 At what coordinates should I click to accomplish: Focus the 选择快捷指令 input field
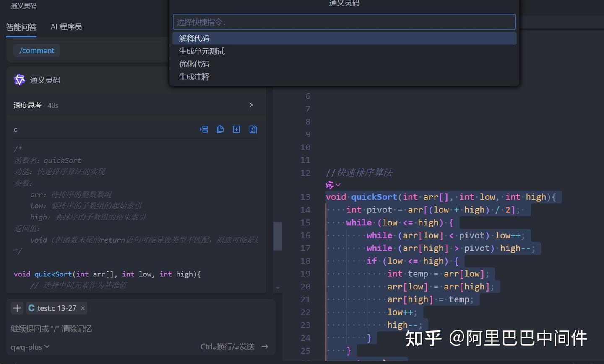344,22
